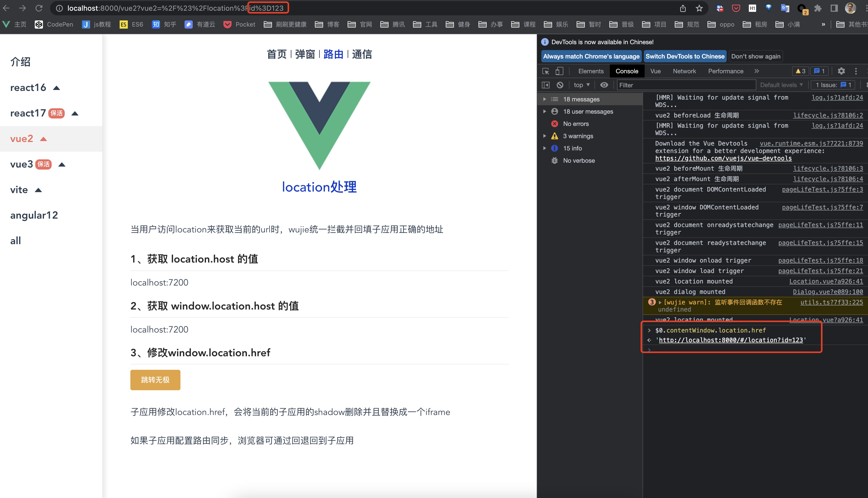This screenshot has width=868, height=498.
Task: Open the Default levels dropdown
Action: 781,85
